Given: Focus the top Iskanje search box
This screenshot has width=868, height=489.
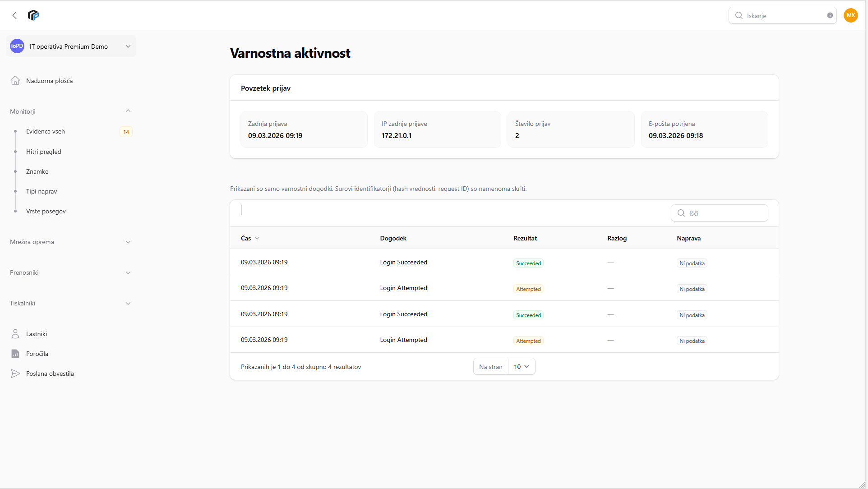Looking at the screenshot, I should point(784,15).
